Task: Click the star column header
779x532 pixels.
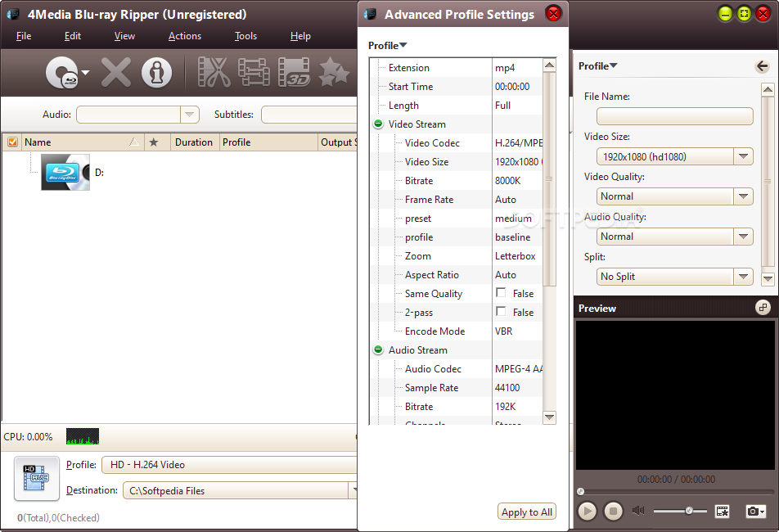Action: pyautogui.click(x=154, y=142)
